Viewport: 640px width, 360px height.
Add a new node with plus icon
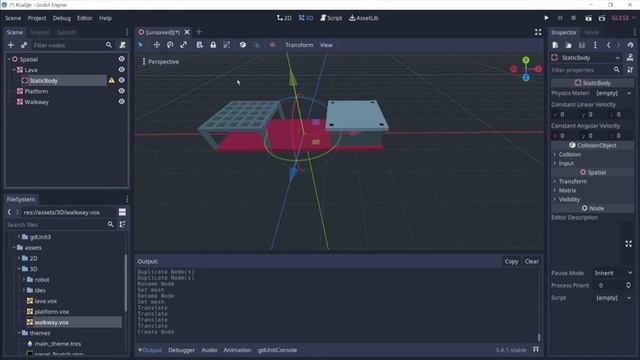pos(11,45)
